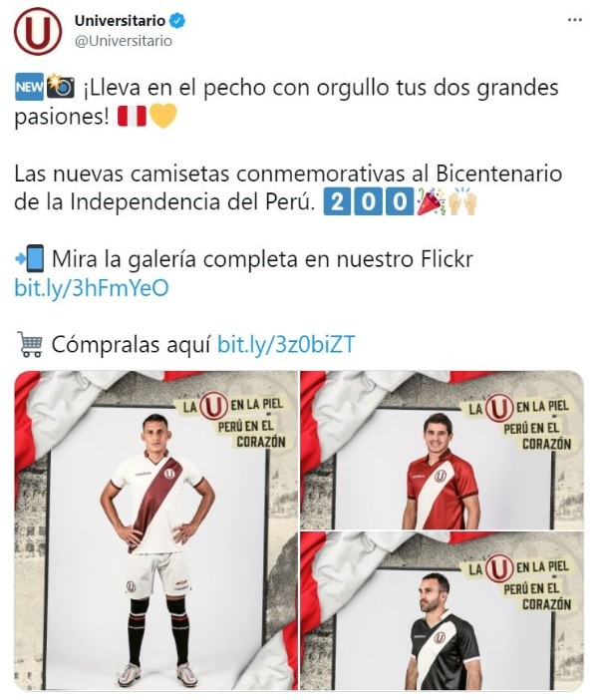Click the camera flash emoji
Screen dimensions: 598x700
coord(61,87)
